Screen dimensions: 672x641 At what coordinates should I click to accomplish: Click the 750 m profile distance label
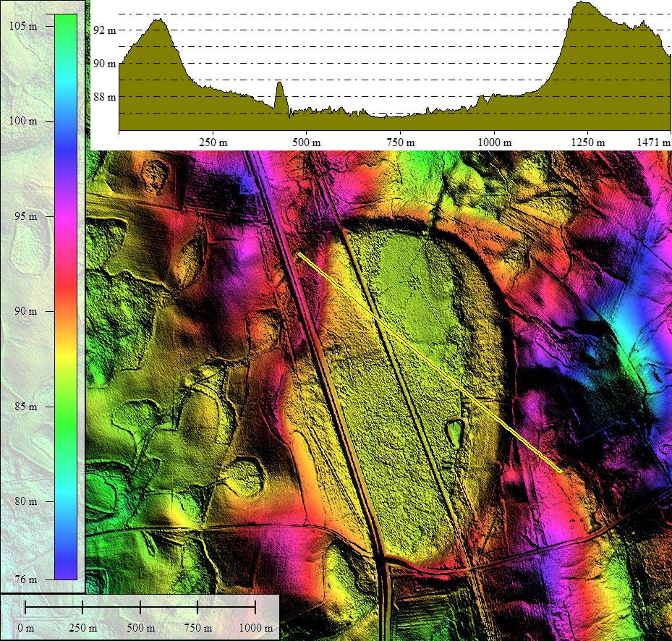[x=400, y=143]
